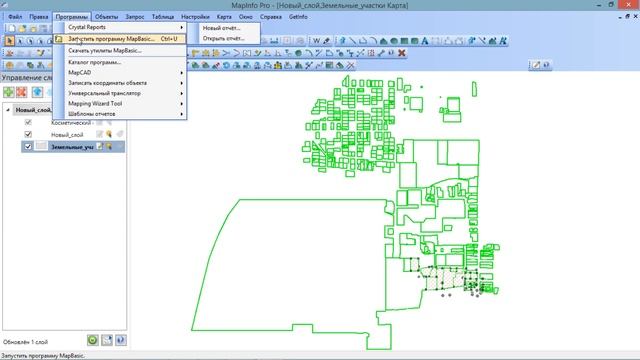This screenshot has width=640, height=360.
Task: Open the Справка menu
Action: (271, 17)
